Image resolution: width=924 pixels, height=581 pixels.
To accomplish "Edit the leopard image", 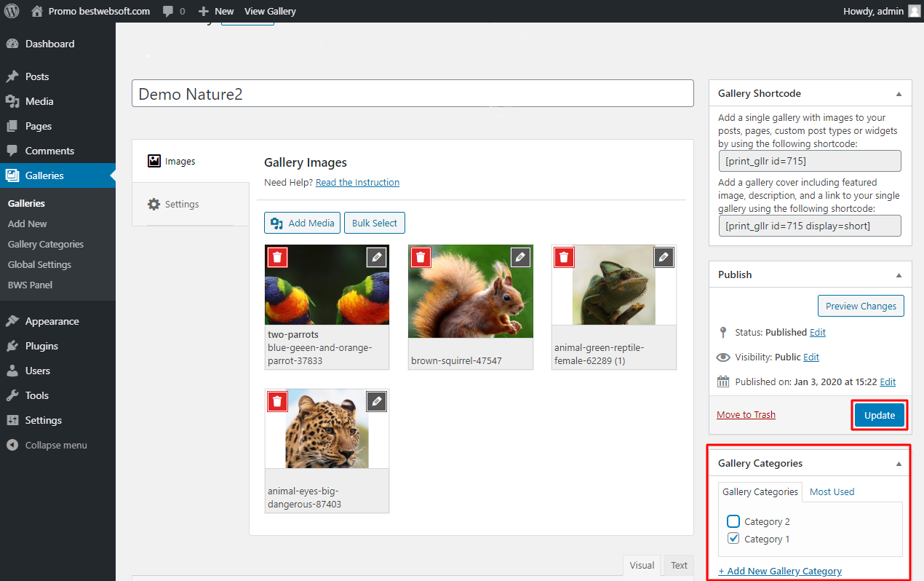I will pos(376,401).
